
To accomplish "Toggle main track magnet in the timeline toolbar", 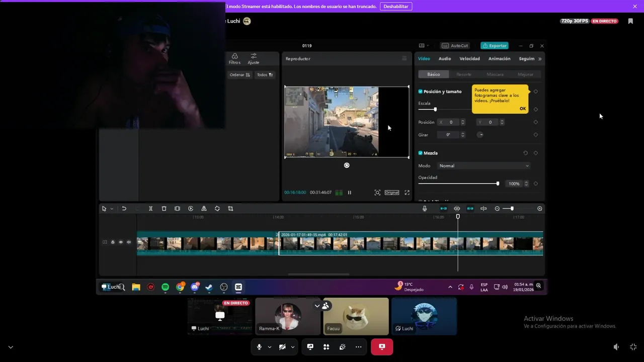I will coord(444,209).
